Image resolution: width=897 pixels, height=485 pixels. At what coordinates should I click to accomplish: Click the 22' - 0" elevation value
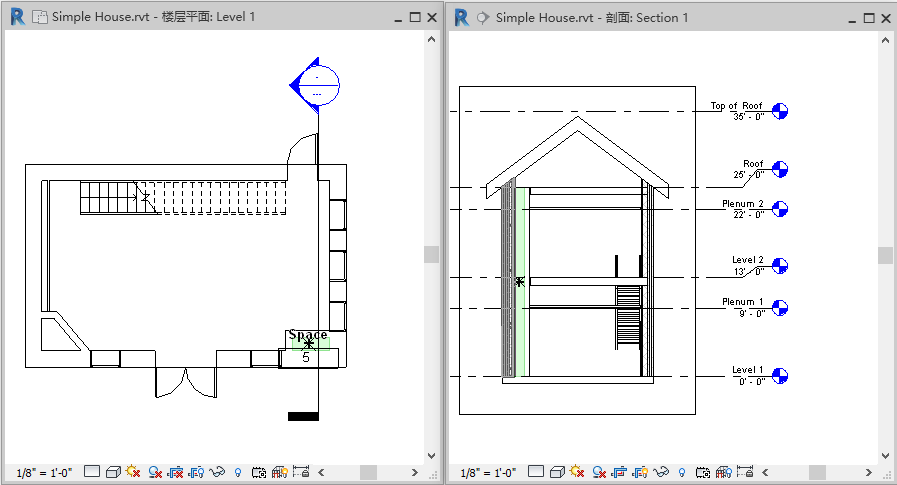[x=749, y=214]
